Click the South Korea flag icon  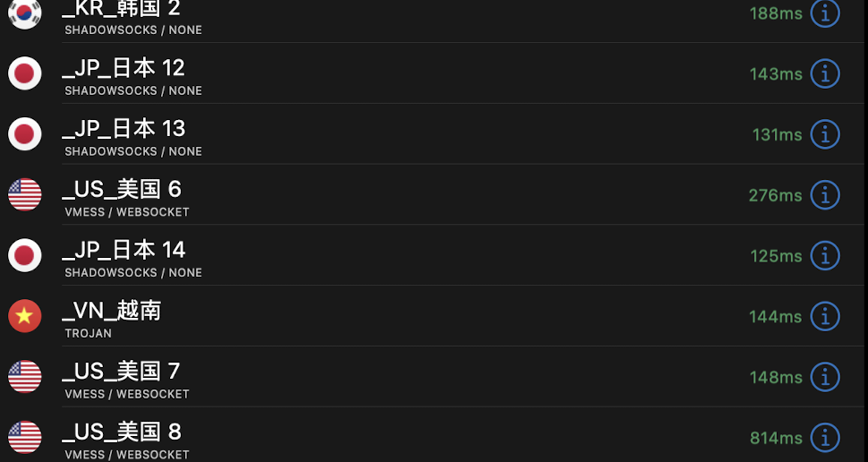click(25, 13)
